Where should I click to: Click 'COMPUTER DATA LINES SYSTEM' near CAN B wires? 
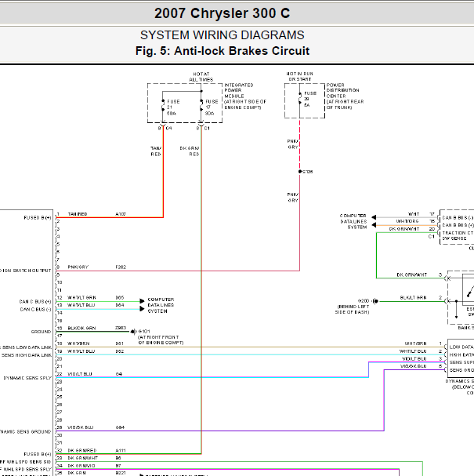[353, 221]
